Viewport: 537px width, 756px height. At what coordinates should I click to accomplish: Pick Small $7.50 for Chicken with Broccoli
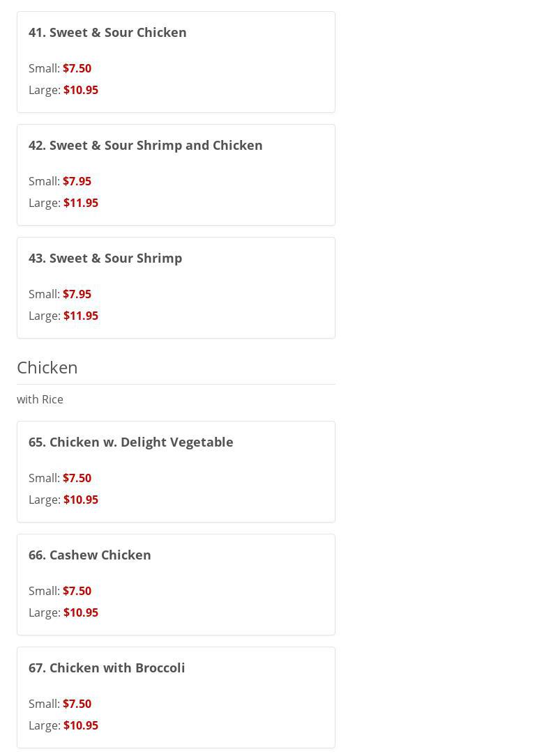pos(60,704)
